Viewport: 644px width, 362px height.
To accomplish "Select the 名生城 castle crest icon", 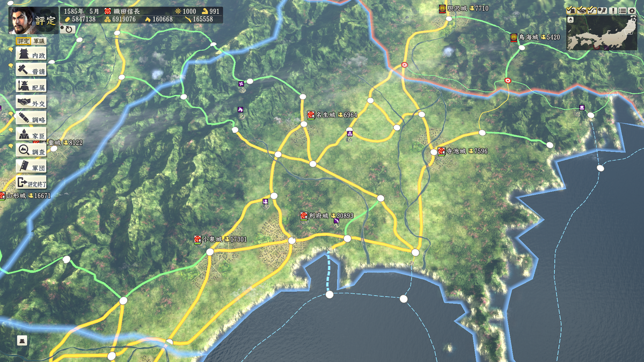I will 311,115.
